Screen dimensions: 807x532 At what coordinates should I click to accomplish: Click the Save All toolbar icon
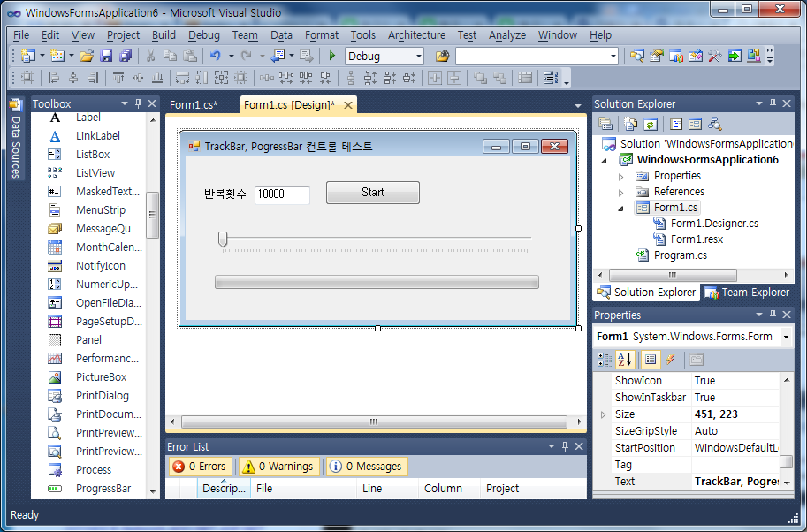click(x=125, y=56)
